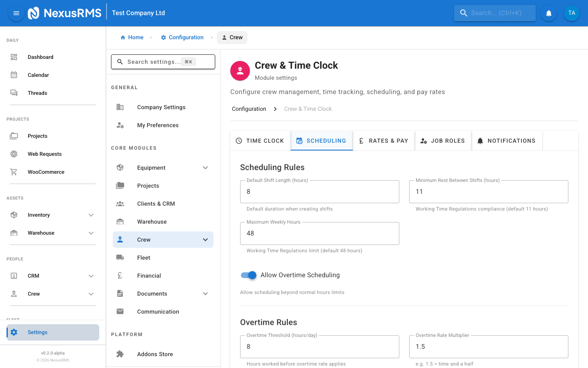
Task: Click the Settings item in the sidebar
Action: point(38,332)
